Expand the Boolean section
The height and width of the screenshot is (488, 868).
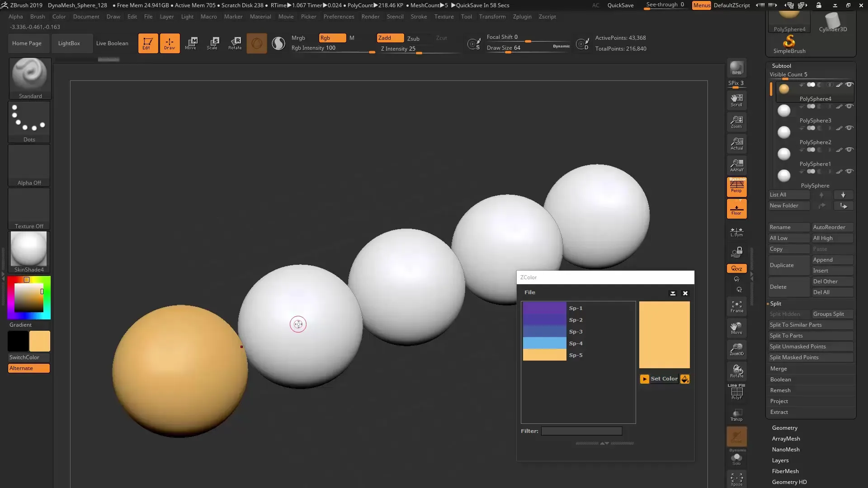(780, 380)
